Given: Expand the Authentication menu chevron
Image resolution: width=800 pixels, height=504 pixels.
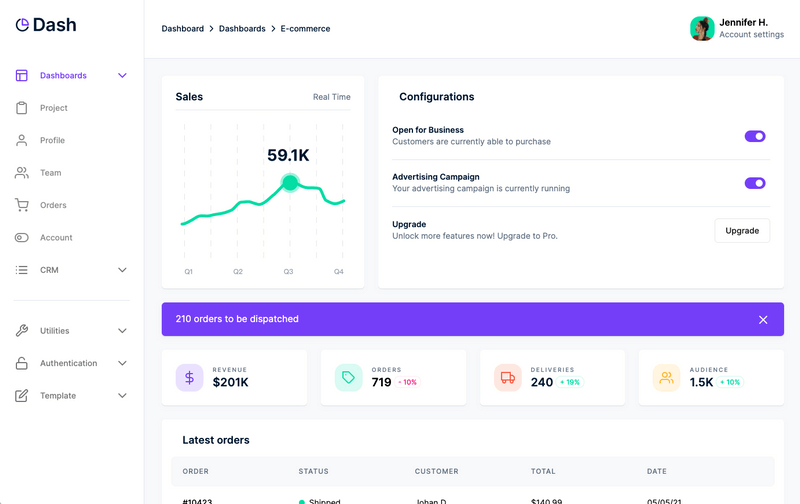Looking at the screenshot, I should tap(122, 363).
